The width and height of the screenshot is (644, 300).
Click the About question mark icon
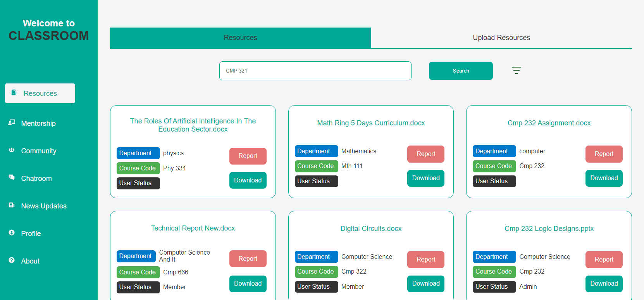[x=12, y=260]
